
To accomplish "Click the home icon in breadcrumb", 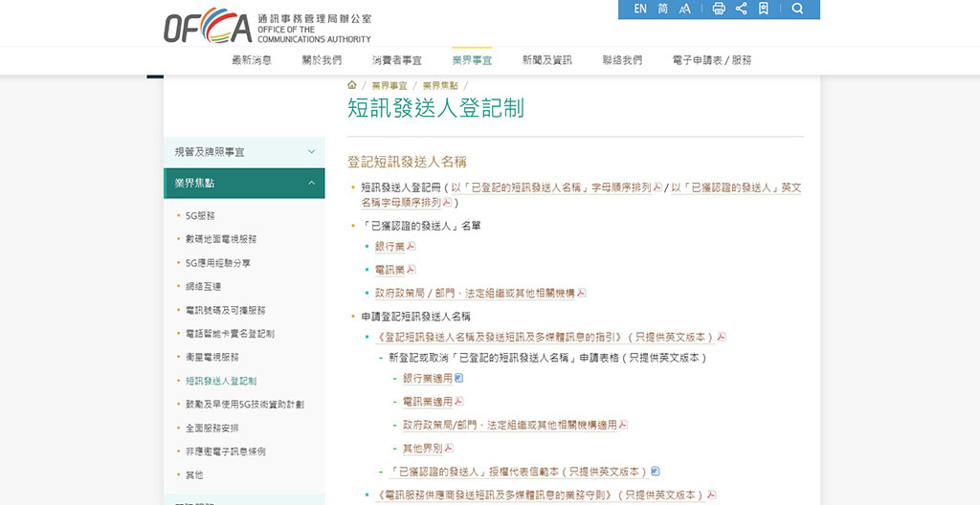I will [352, 85].
